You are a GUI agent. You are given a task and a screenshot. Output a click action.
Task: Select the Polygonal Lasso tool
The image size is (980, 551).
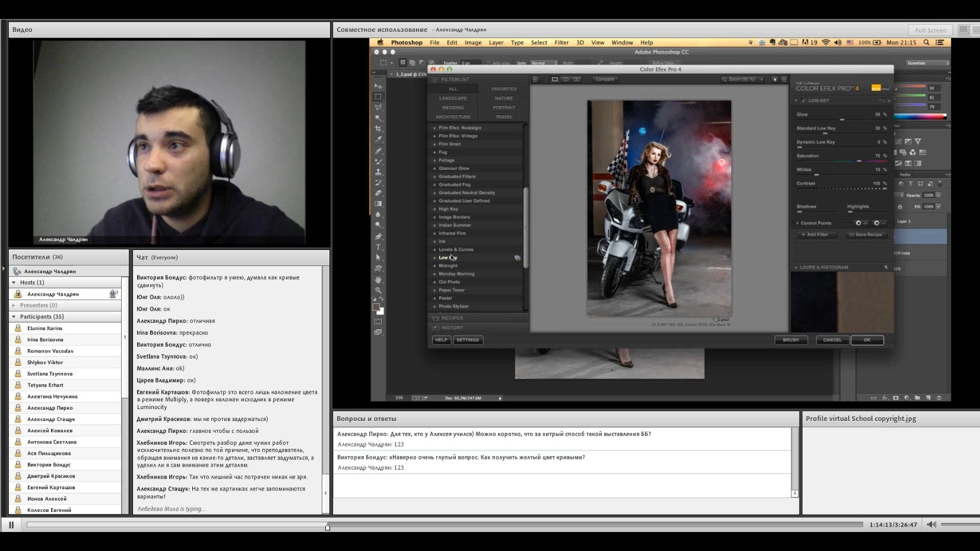coord(378,107)
